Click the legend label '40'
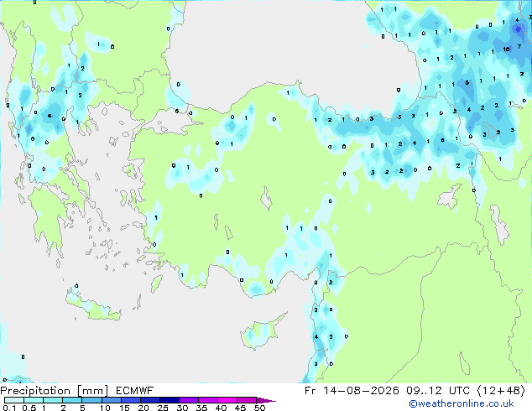Viewport: 532px width, 411px height. coord(221,408)
